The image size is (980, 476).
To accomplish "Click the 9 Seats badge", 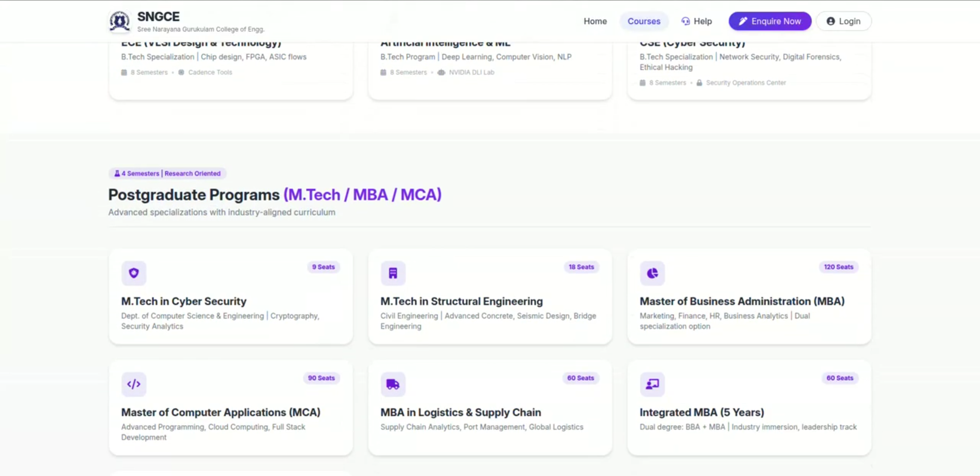I will click(323, 267).
